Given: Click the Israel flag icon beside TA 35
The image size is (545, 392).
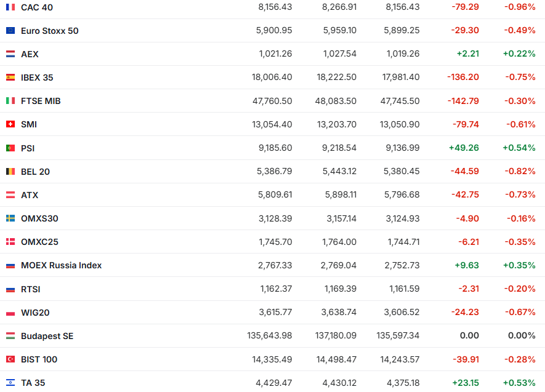Looking at the screenshot, I should point(10,383).
